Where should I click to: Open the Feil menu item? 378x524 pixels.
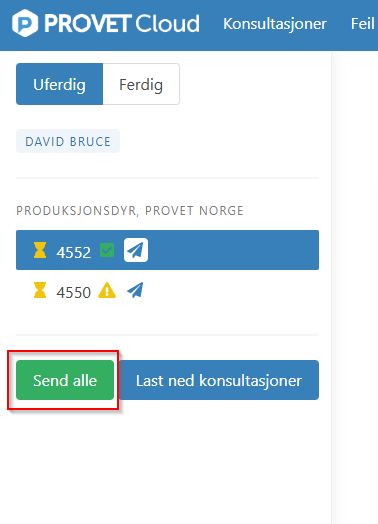(362, 24)
